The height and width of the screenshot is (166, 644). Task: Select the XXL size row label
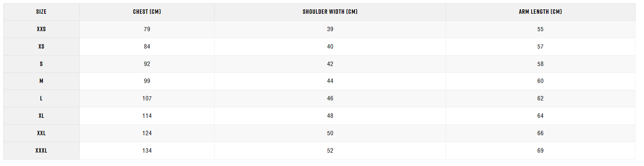(41, 133)
